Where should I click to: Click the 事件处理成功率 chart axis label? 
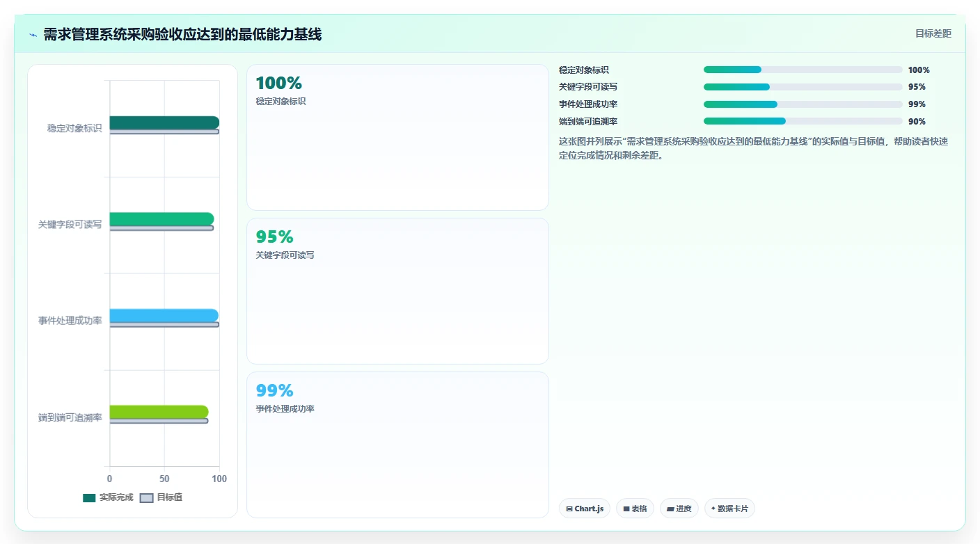coord(70,321)
